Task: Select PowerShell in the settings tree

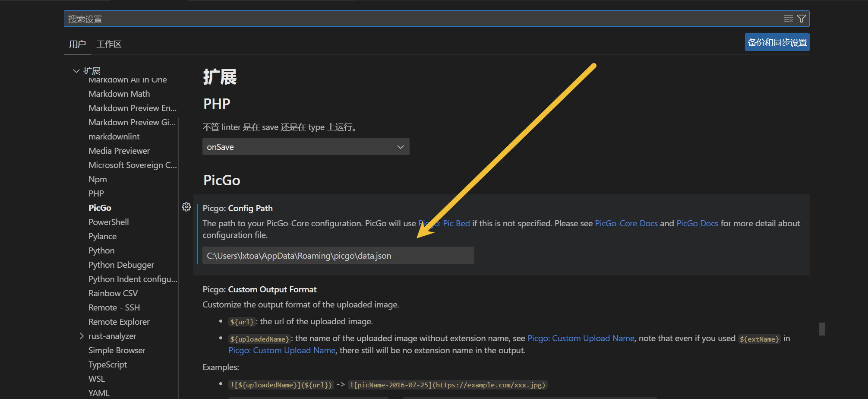Action: 109,222
